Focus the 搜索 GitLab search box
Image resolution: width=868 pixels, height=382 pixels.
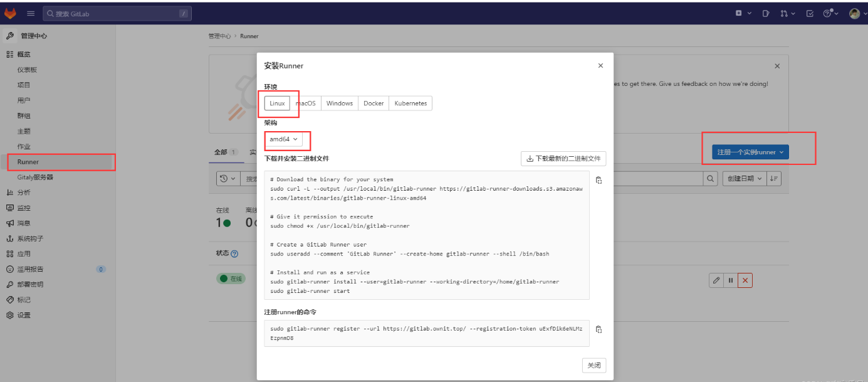pos(117,13)
